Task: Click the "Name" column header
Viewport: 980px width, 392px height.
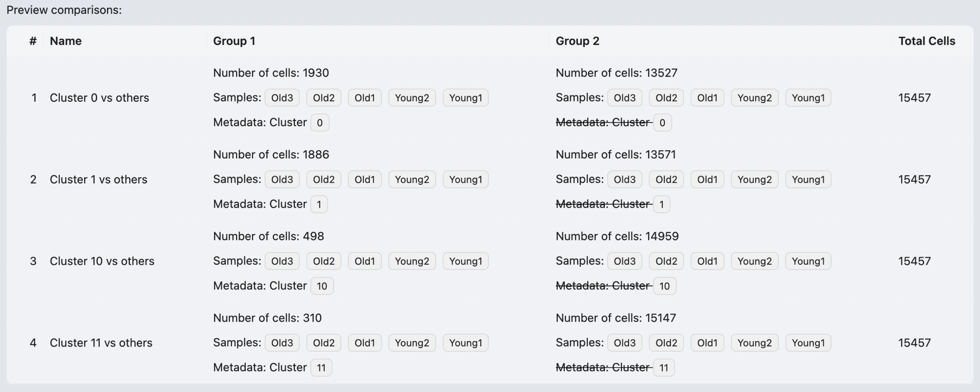Action: click(66, 41)
